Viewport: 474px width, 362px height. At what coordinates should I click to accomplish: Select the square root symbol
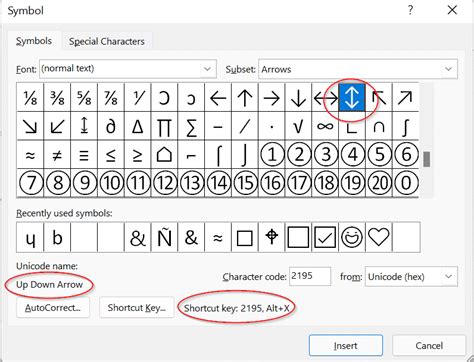click(298, 126)
